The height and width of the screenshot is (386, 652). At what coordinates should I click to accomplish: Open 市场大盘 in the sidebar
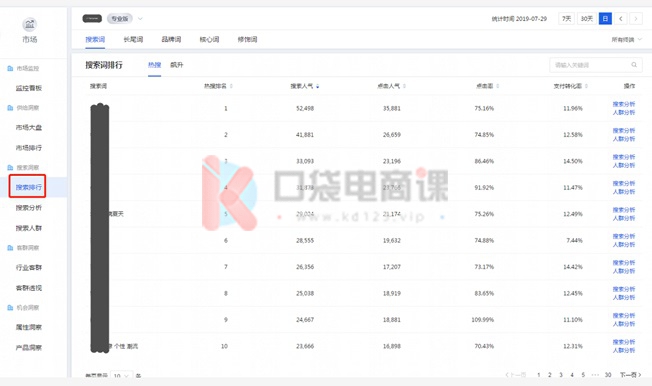[29, 128]
